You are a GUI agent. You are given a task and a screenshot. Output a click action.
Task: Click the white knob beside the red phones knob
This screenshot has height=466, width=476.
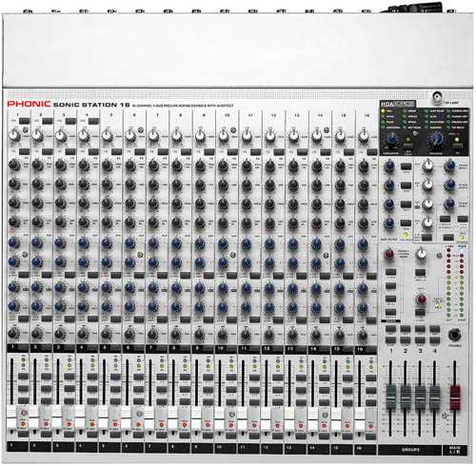tap(421, 253)
